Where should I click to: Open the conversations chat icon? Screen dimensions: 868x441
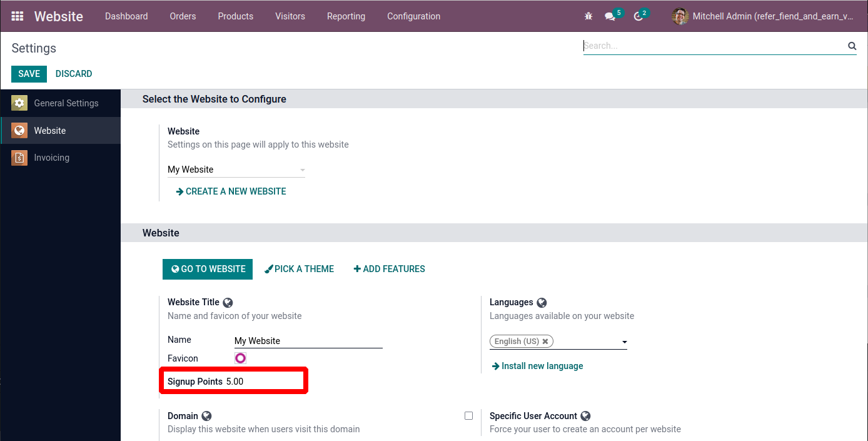point(610,16)
